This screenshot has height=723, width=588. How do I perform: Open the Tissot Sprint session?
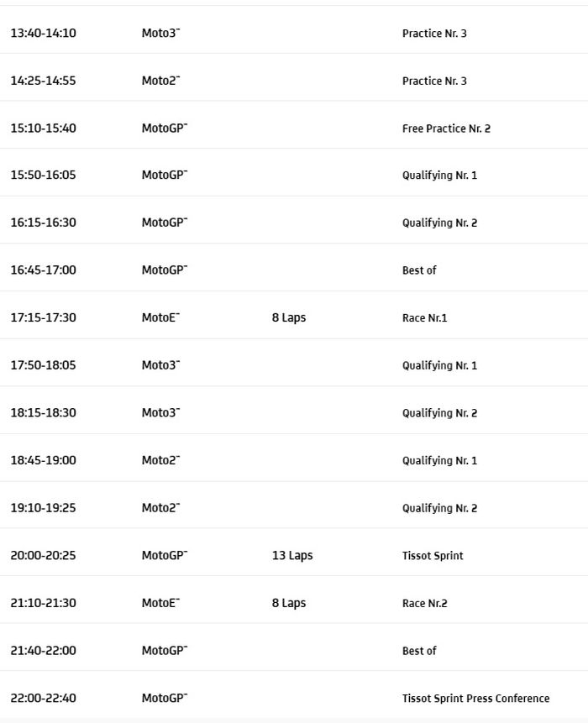[433, 556]
